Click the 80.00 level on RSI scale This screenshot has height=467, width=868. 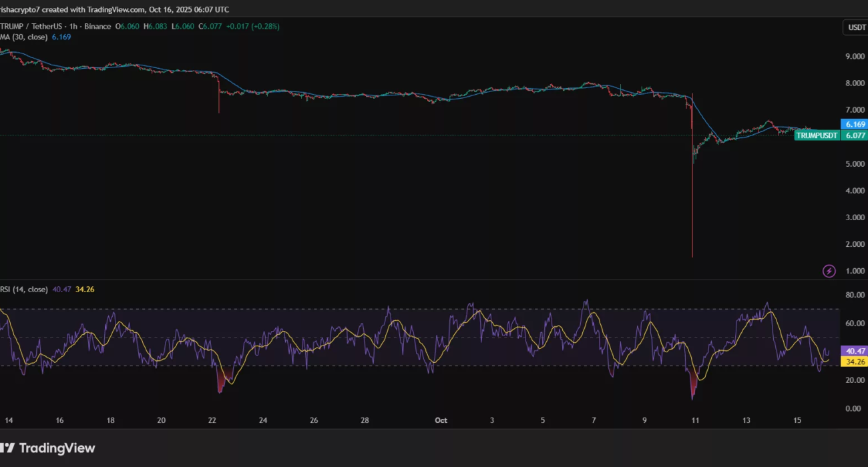pyautogui.click(x=855, y=295)
